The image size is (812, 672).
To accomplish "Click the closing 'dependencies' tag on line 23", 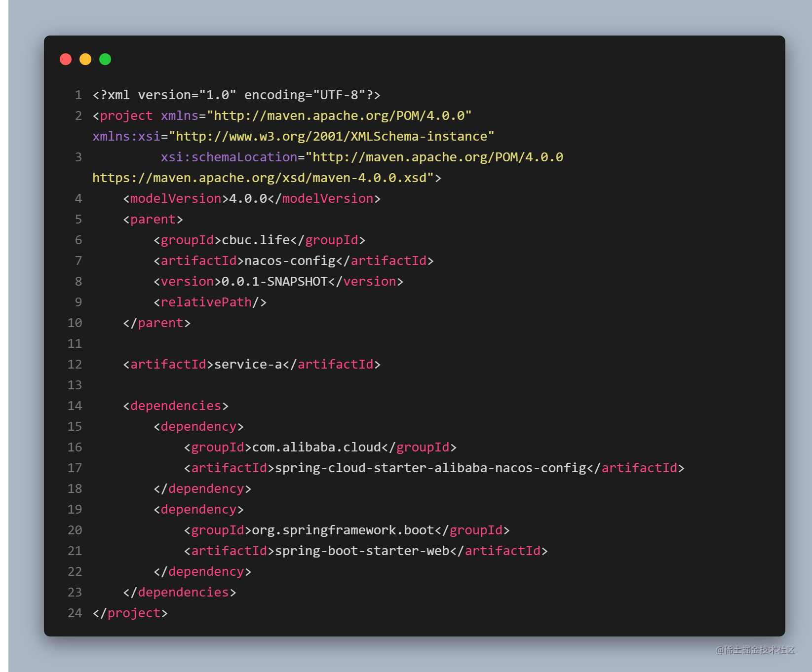I will point(180,592).
